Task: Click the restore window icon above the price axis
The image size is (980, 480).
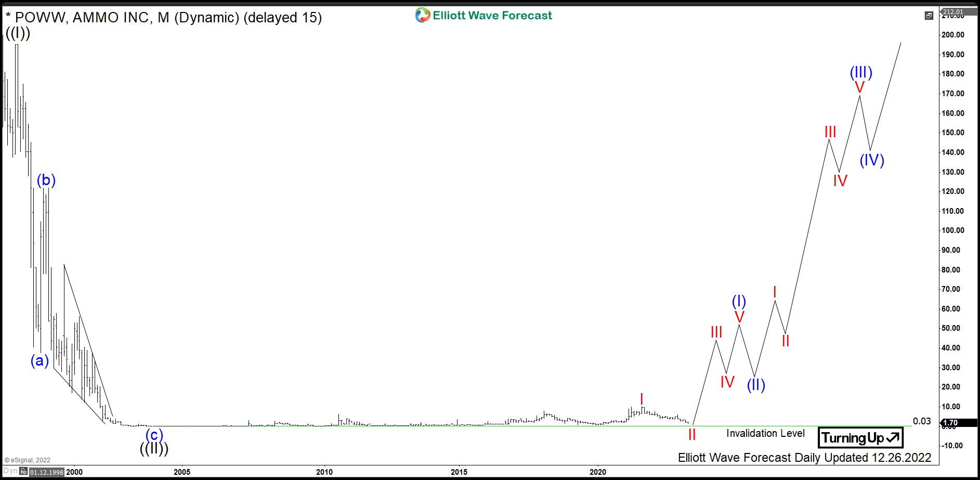Action: click(929, 16)
